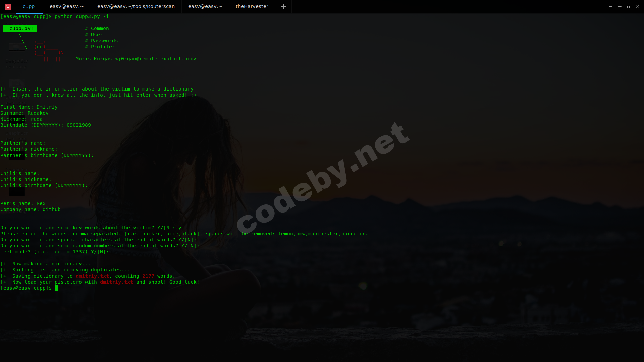Minimize the terminal window
The width and height of the screenshot is (644, 362).
pyautogui.click(x=620, y=6)
